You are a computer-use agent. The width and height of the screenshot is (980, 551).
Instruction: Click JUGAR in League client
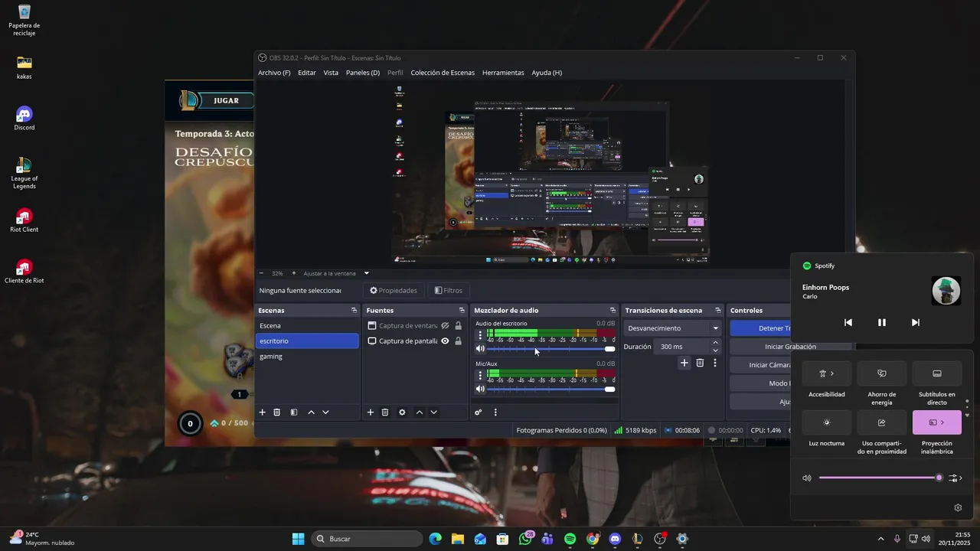click(226, 100)
